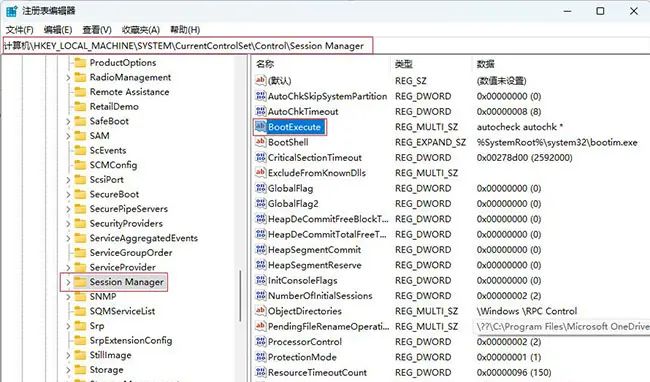Select the Remote Assistance folder icon
Image resolution: width=650 pixels, height=382 pixels.
pyautogui.click(x=80, y=92)
